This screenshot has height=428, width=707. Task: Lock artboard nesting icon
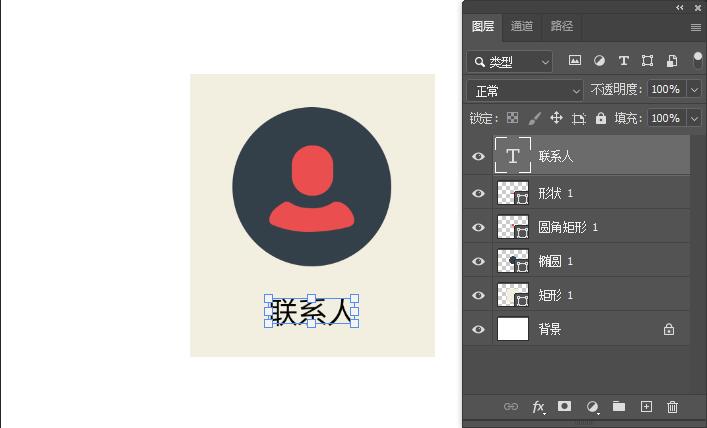[x=578, y=119]
